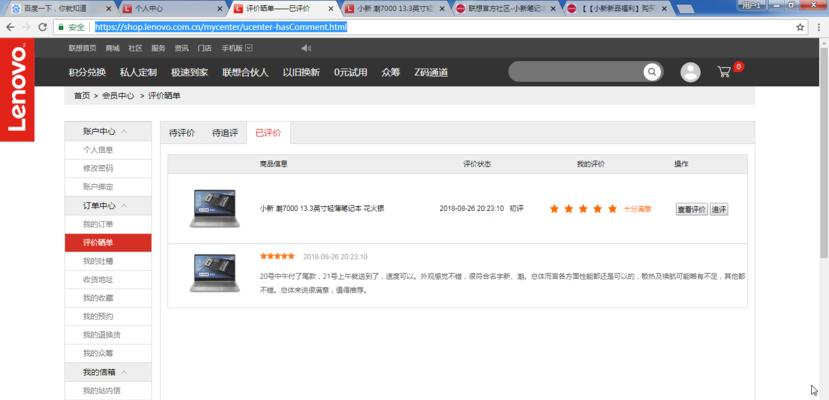The image size is (829, 400).
Task: Click the Lenovo logo banner
Action: pos(17,89)
